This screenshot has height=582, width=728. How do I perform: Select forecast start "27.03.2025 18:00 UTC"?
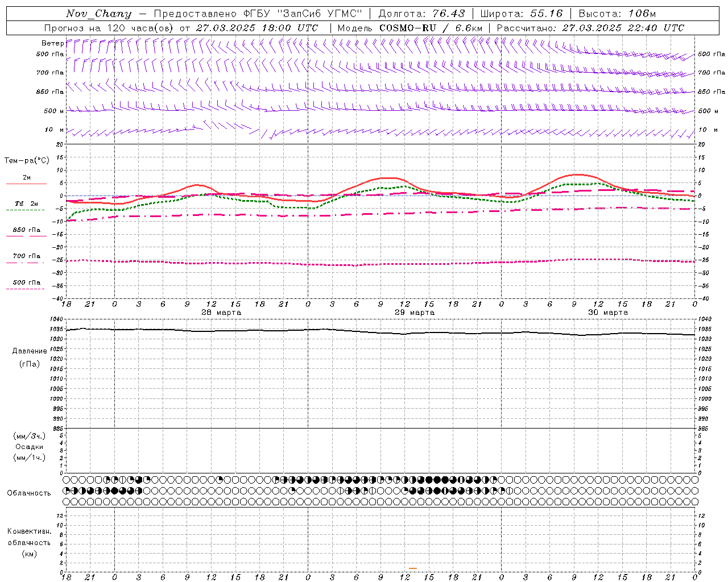point(257,28)
